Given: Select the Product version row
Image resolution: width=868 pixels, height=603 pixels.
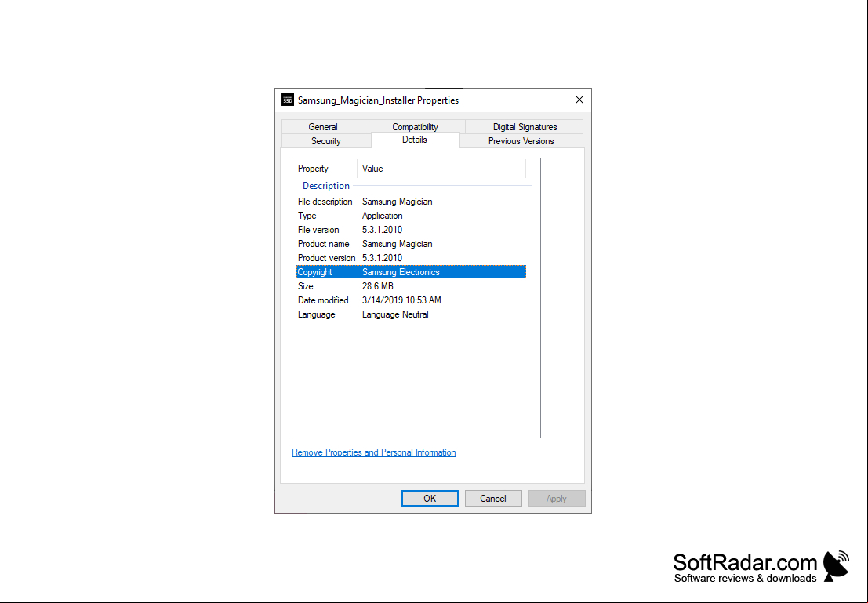Looking at the screenshot, I should point(411,258).
